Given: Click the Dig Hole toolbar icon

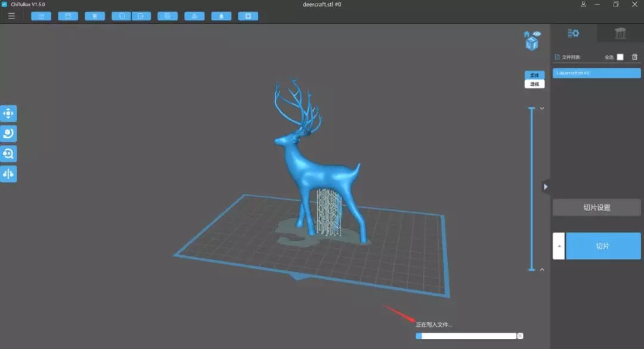Looking at the screenshot, I should (248, 16).
